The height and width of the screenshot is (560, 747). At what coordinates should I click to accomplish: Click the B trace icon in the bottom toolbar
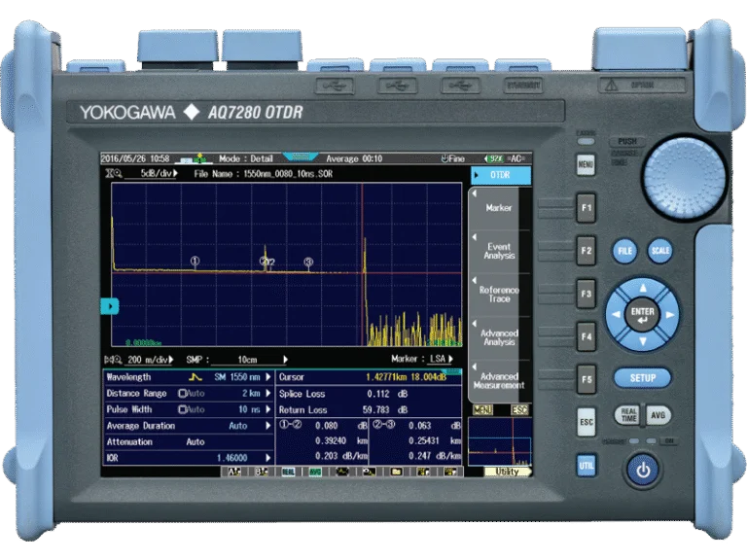(261, 472)
